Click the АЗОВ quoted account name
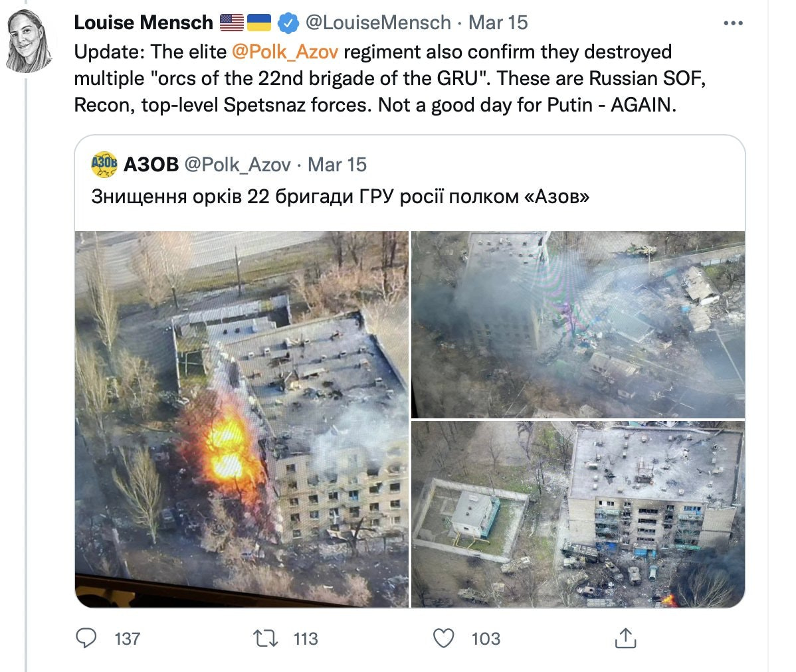The height and width of the screenshot is (672, 796). tap(151, 164)
